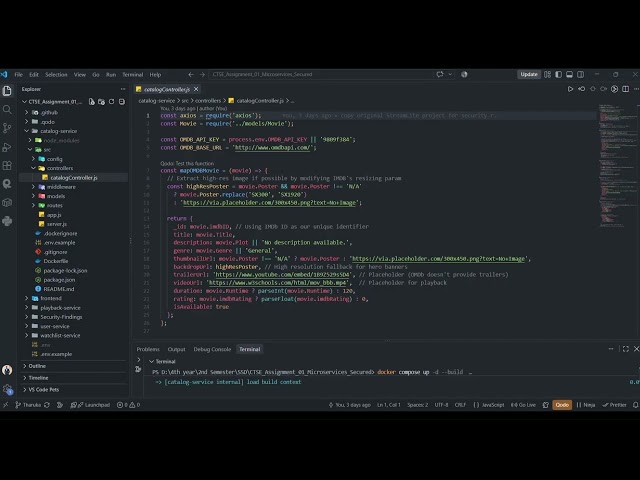Click Qodo: Test this function code lens
Image resolution: width=640 pixels, height=480 pixels.
point(187,163)
